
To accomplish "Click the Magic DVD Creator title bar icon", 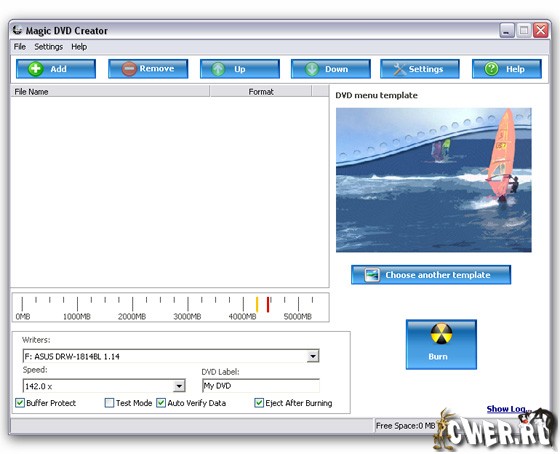I will pos(18,30).
